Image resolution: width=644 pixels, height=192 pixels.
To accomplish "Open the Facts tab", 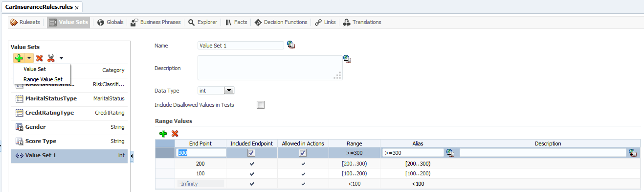I will pos(237,22).
